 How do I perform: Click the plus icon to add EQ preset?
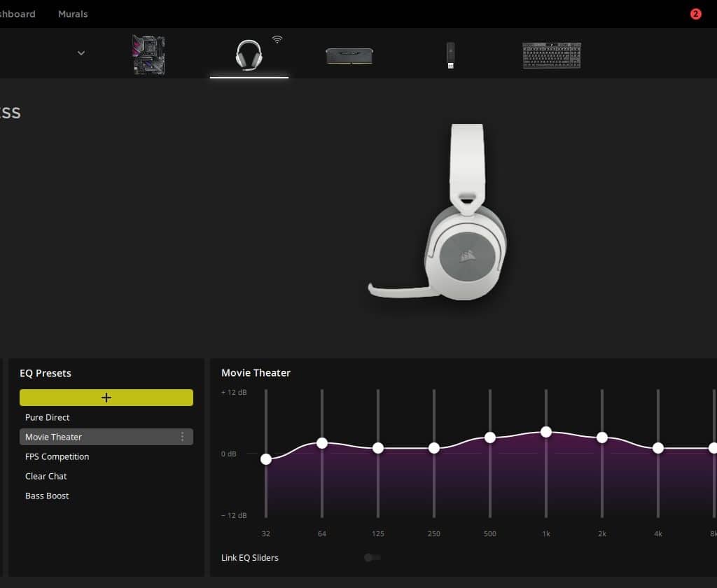coord(106,398)
